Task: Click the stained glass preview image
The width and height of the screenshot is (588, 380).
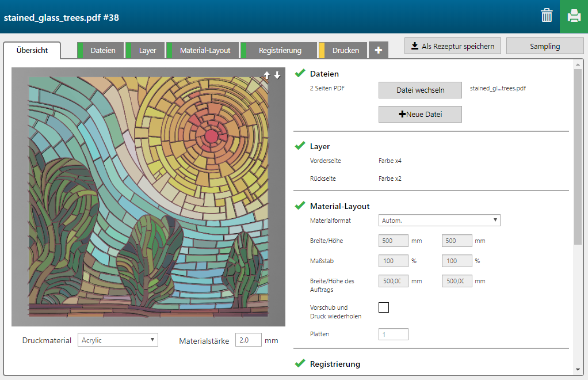Action: pyautogui.click(x=148, y=196)
